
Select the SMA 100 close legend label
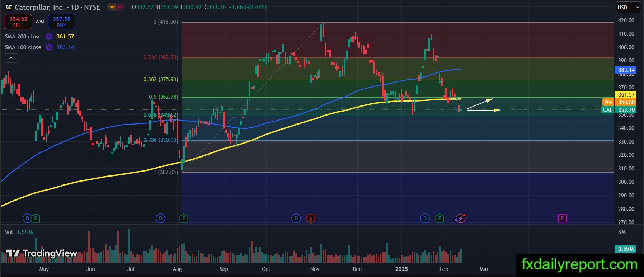pos(23,47)
